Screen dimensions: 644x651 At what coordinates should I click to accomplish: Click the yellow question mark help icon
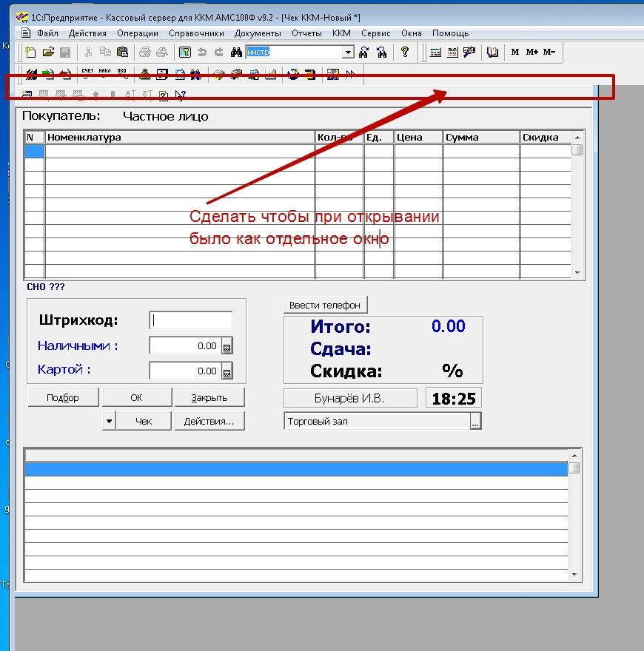[404, 52]
